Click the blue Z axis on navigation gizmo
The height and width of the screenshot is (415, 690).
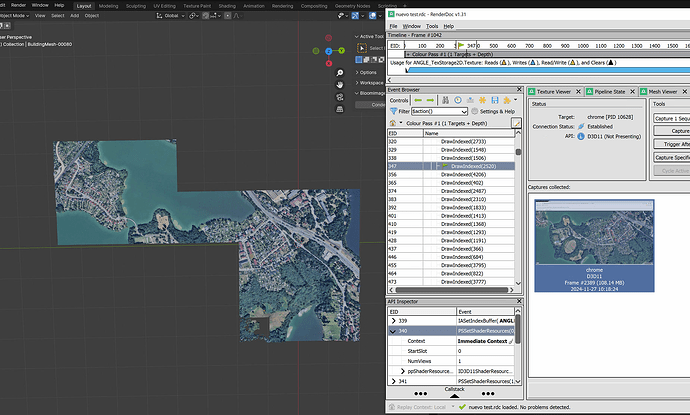(329, 51)
